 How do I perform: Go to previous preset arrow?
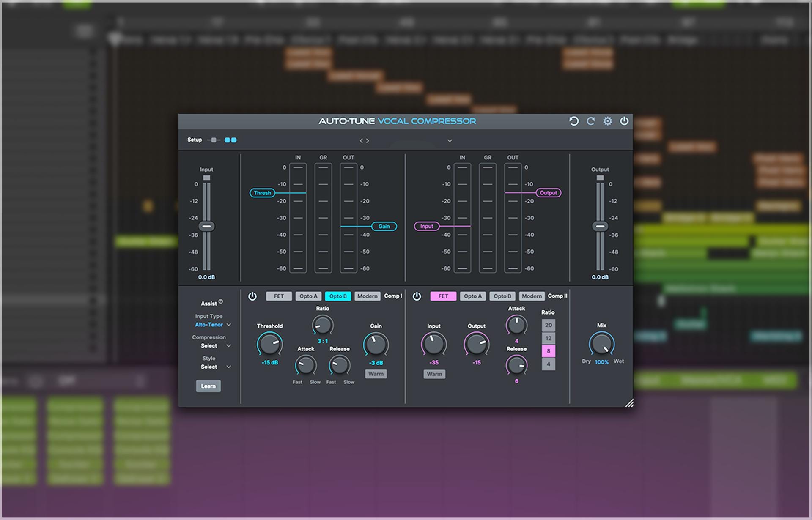pos(362,141)
